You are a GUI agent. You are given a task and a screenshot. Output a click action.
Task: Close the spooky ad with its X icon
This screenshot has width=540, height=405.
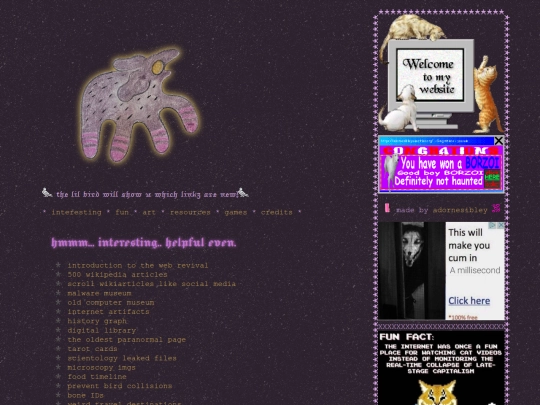pyautogui.click(x=501, y=225)
